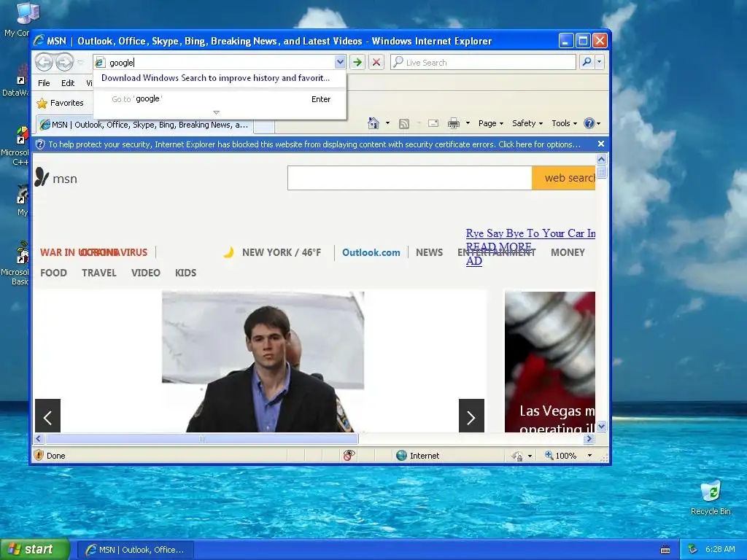Viewport: 747px width, 560px height.
Task: Expand the Home button dropdown arrow
Action: pyautogui.click(x=387, y=123)
